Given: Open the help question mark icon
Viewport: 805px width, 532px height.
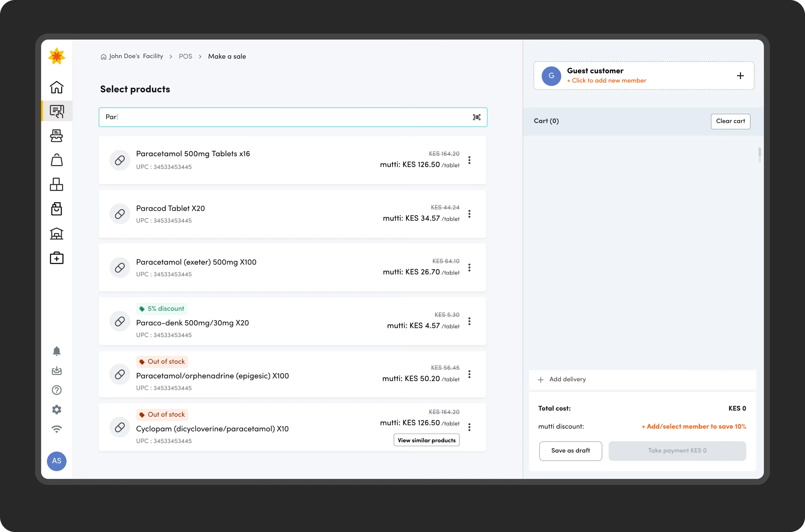Looking at the screenshot, I should [x=57, y=390].
